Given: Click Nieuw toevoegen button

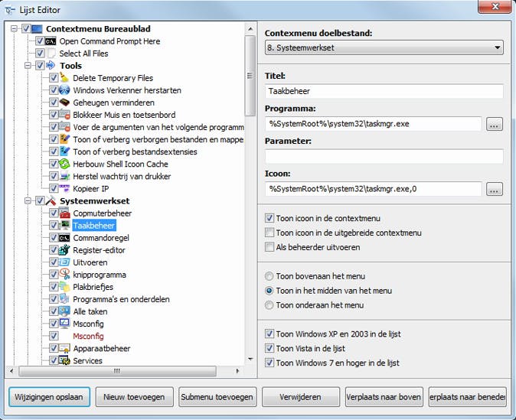Looking at the screenshot, I should point(134,397).
